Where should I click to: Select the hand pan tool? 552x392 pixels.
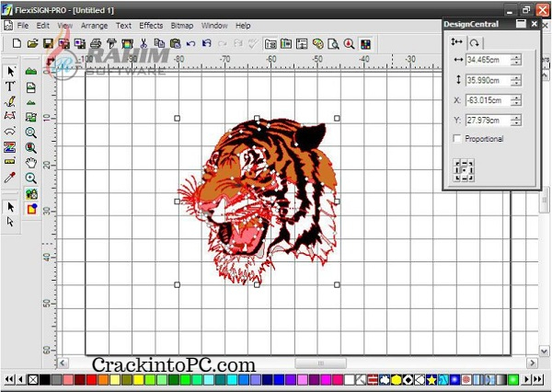(31, 163)
